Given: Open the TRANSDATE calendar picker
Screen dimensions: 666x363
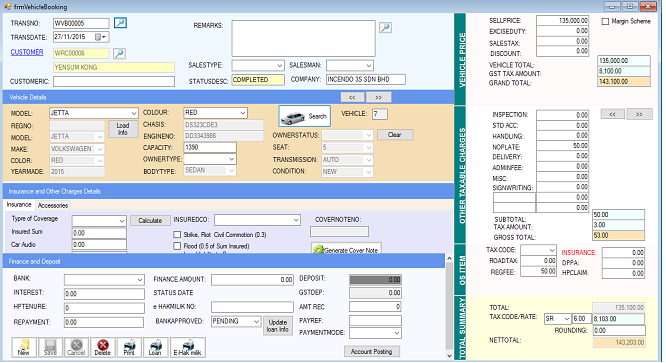Looking at the screenshot, I should pos(100,37).
